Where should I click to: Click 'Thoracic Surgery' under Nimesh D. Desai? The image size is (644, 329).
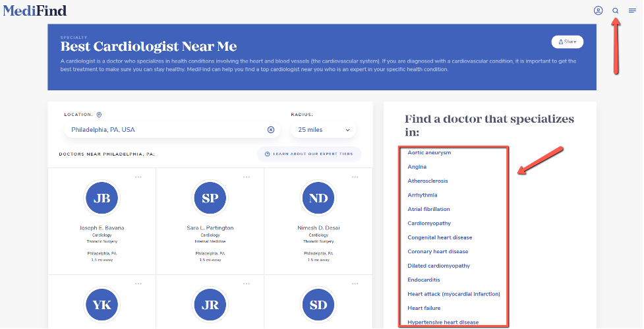pos(319,241)
